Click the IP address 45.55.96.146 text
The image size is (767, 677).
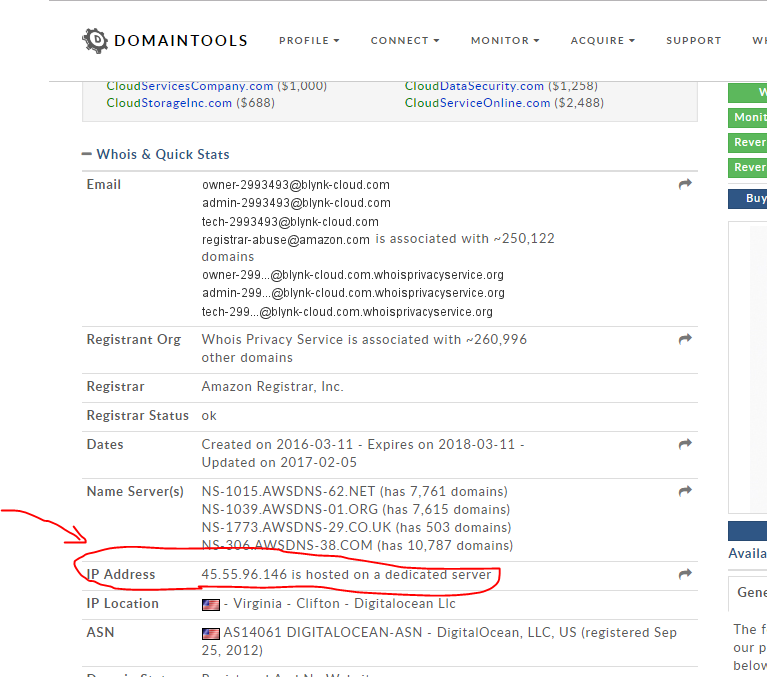tap(244, 574)
